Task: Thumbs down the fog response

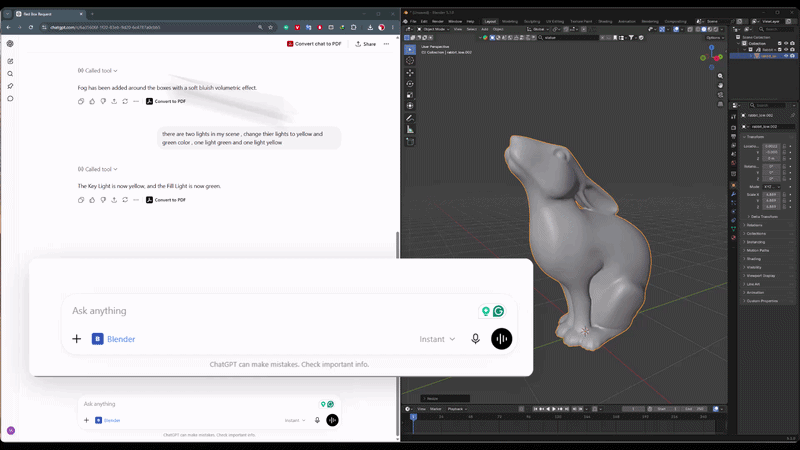Action: (103, 102)
